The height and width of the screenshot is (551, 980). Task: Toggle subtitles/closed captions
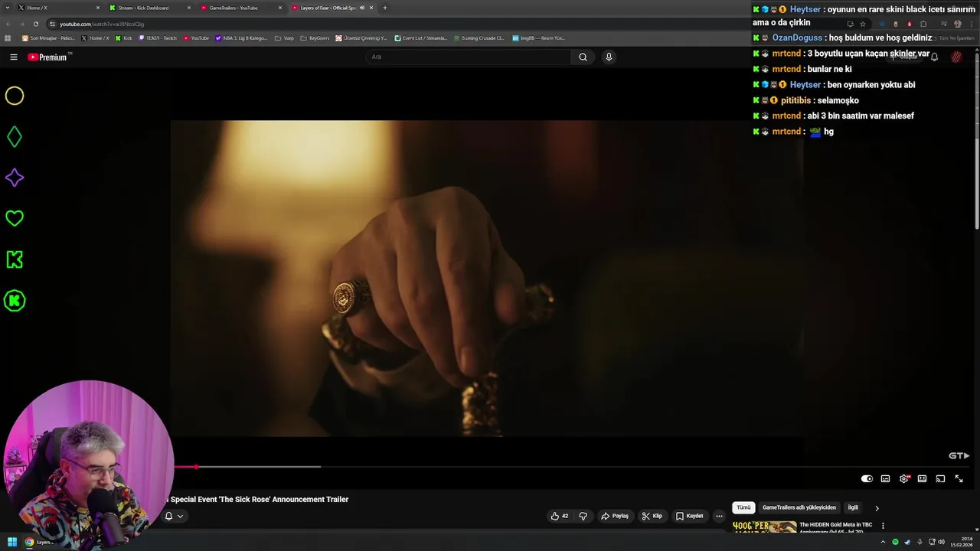tap(885, 479)
